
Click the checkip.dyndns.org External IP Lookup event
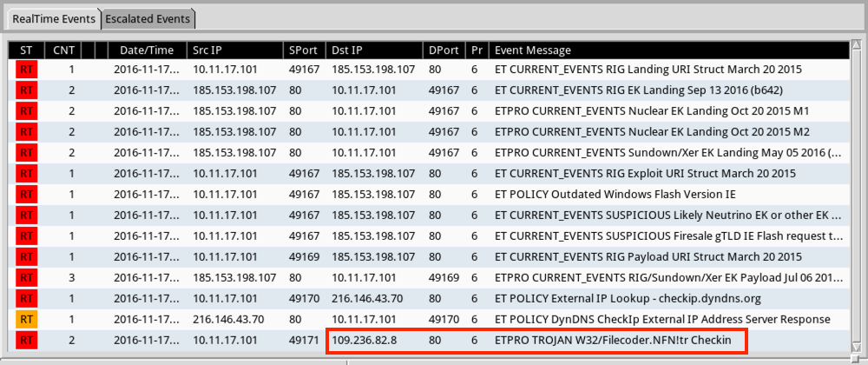[627, 298]
